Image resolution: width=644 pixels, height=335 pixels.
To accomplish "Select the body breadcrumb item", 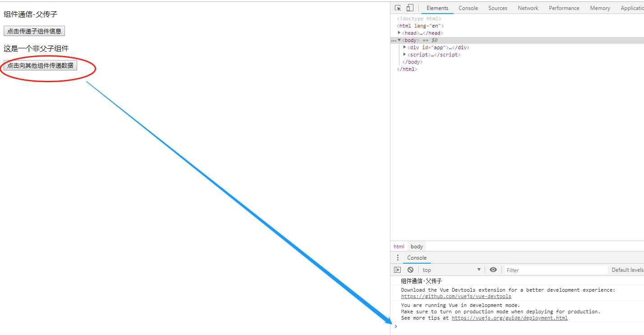I will tap(417, 247).
